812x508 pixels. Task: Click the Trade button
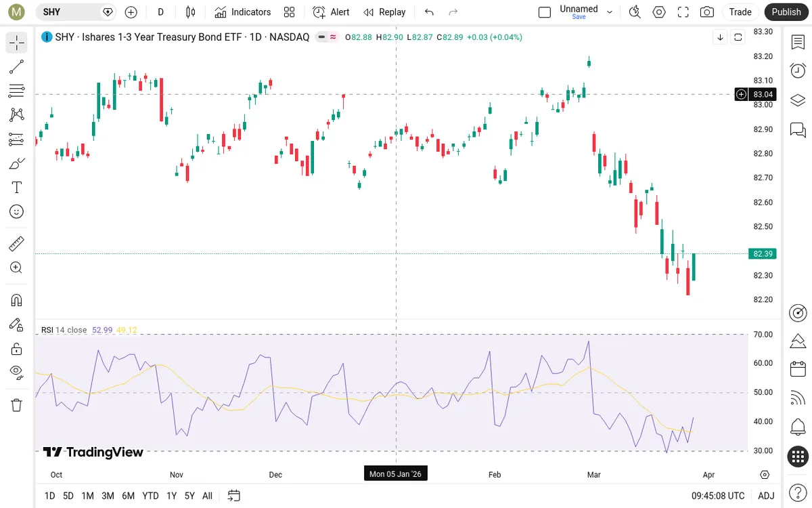[740, 12]
